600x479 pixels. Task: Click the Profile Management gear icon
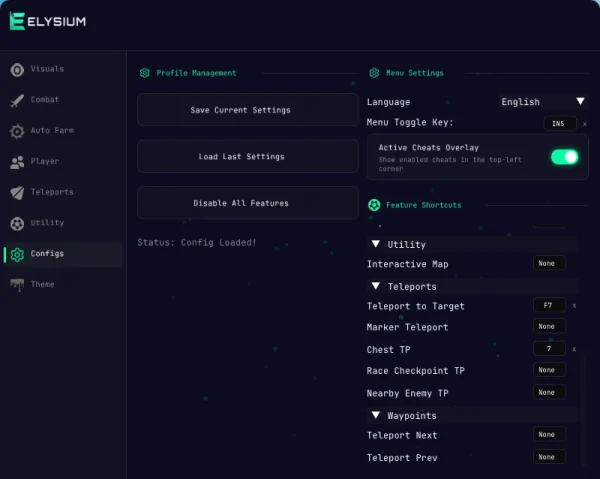tap(145, 73)
